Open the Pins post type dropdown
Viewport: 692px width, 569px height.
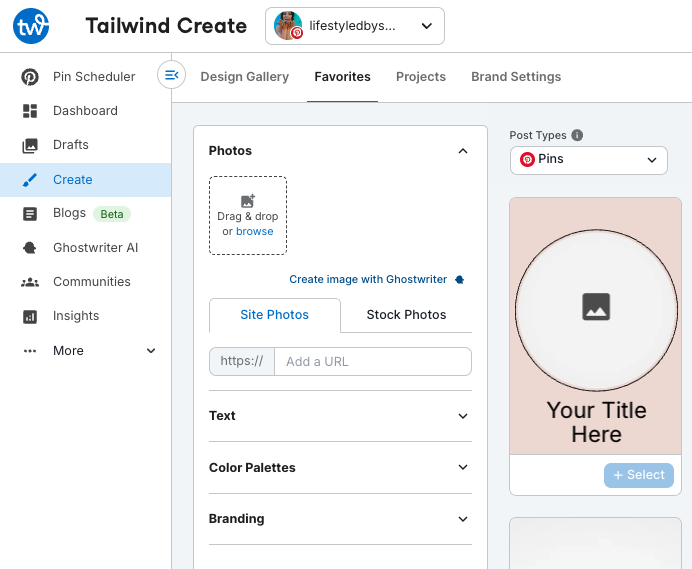589,160
